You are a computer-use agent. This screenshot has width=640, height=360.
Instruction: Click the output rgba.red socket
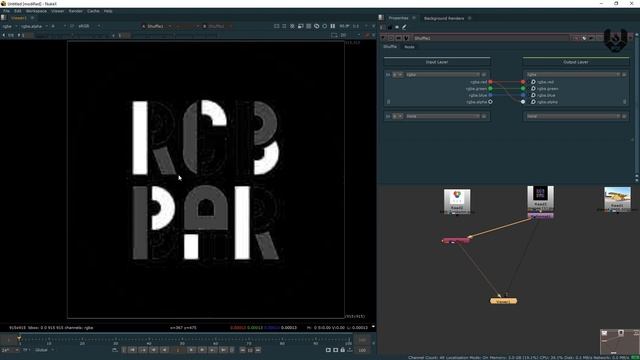point(523,82)
